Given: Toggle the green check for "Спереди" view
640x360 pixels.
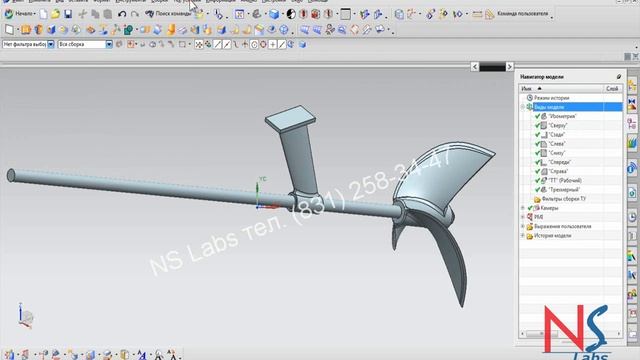Looking at the screenshot, I should pos(538,162).
